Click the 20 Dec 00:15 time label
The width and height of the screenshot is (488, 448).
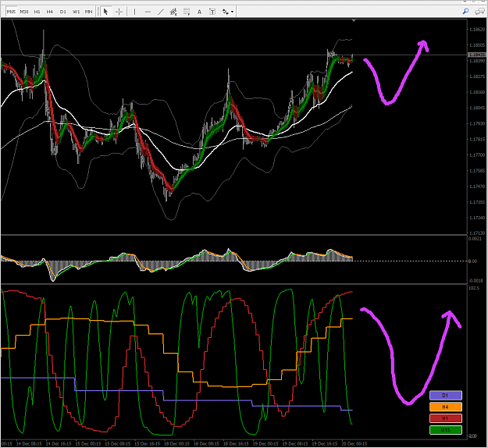point(354,443)
